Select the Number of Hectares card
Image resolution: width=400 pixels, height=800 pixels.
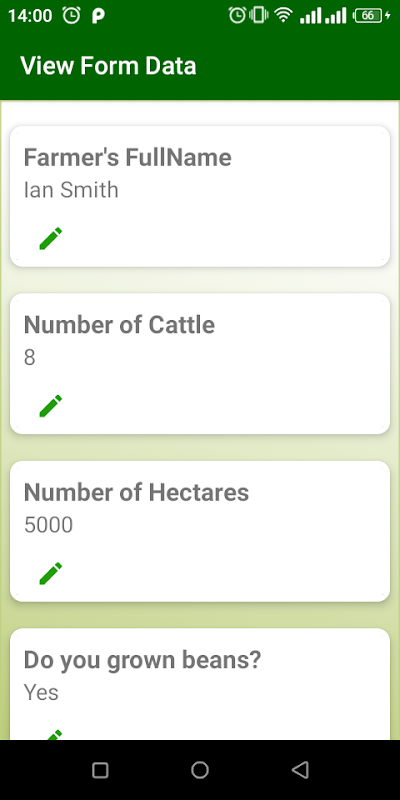(200, 531)
